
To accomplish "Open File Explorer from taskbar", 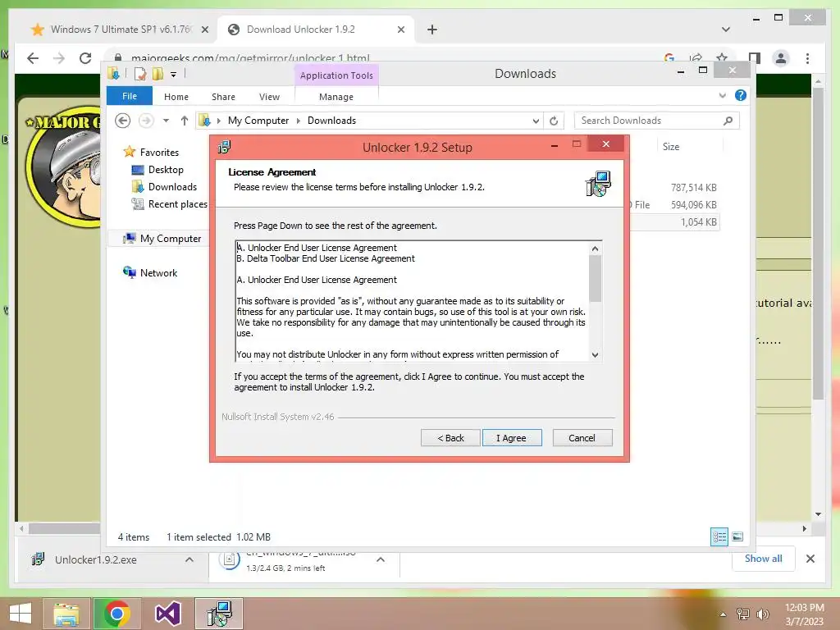I will [x=66, y=614].
